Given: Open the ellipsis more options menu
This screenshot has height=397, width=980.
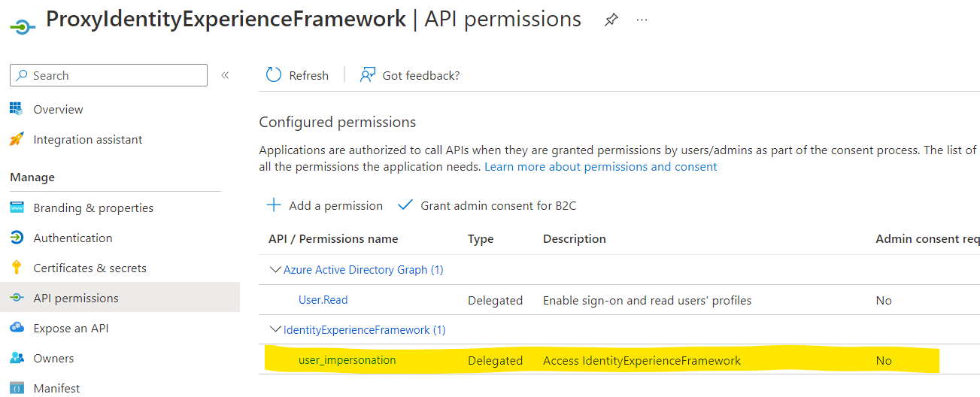Looking at the screenshot, I should (x=642, y=20).
